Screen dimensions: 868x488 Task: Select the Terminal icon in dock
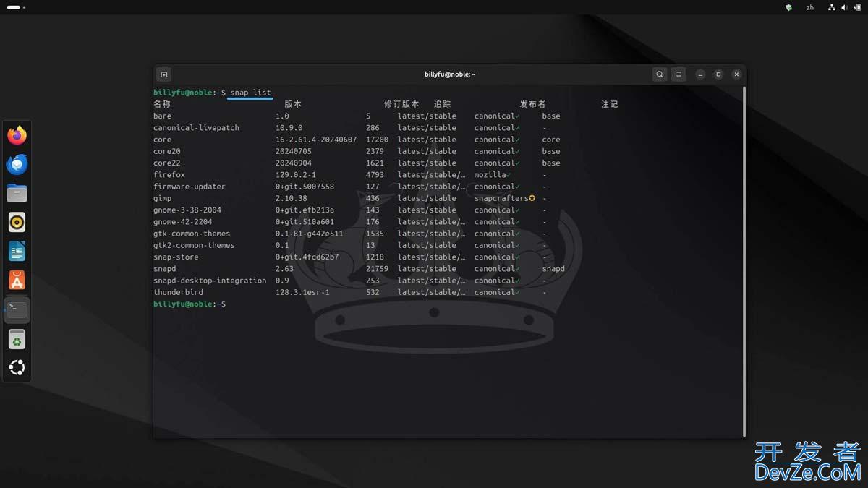pyautogui.click(x=17, y=309)
